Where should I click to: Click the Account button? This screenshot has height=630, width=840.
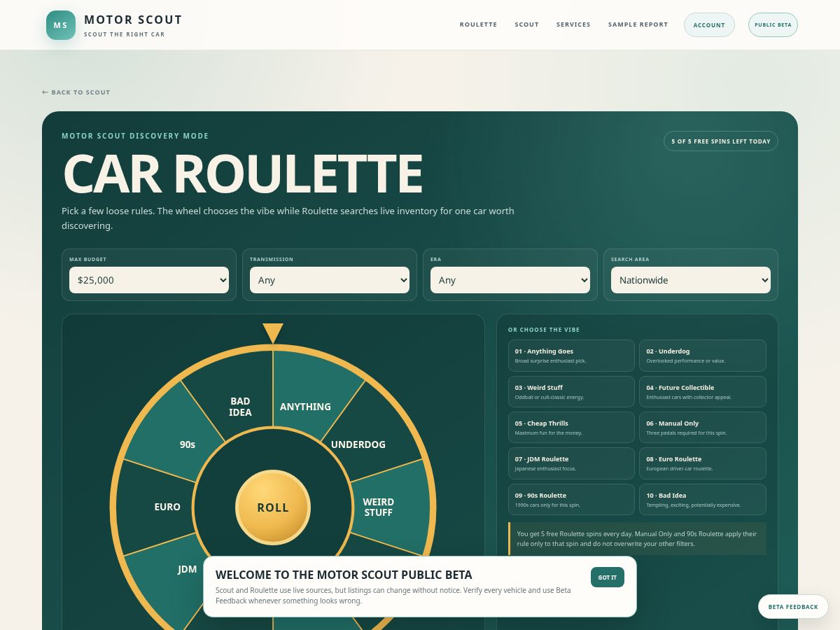709,25
